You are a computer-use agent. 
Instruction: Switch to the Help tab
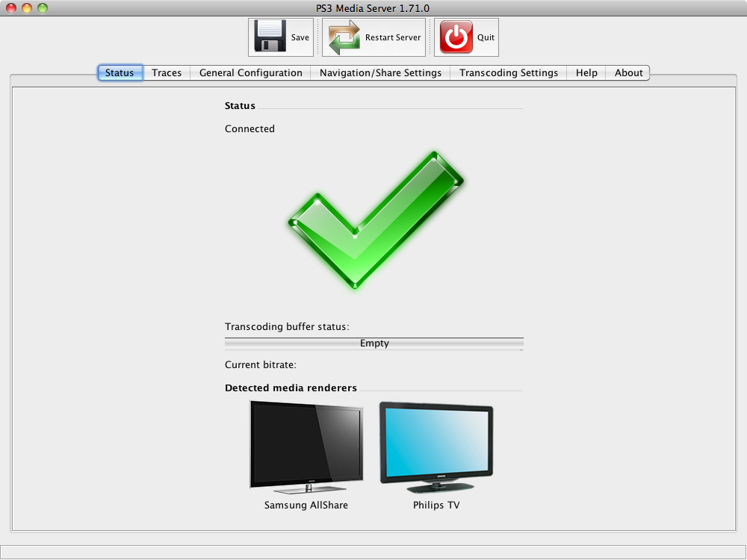tap(586, 73)
